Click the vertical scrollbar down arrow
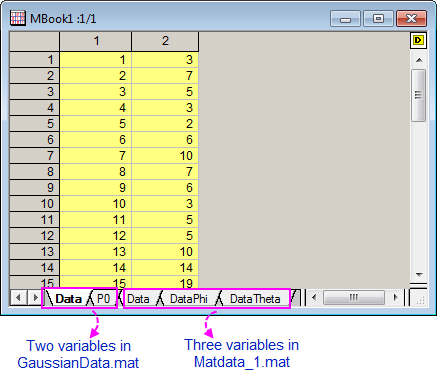 [419, 275]
